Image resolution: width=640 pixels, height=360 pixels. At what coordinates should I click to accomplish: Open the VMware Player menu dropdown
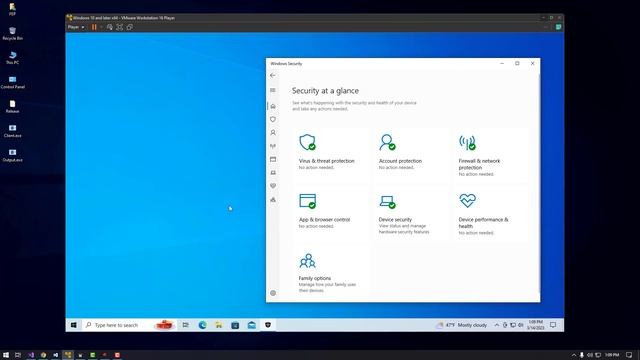76,27
